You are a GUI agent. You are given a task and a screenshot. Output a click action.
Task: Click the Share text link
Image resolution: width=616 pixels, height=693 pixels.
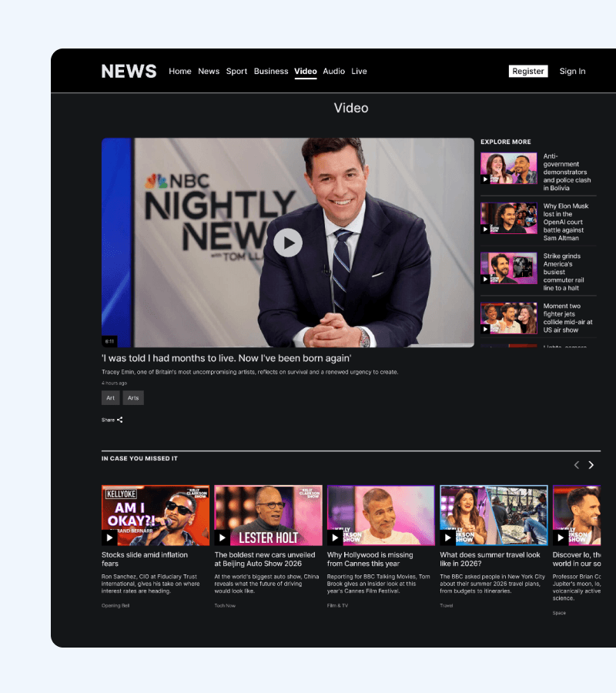click(x=108, y=420)
